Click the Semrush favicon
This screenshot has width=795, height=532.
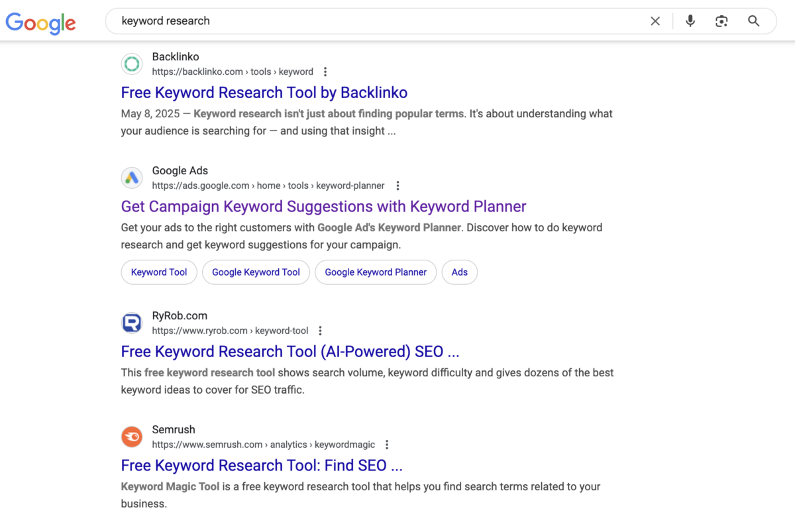click(132, 437)
